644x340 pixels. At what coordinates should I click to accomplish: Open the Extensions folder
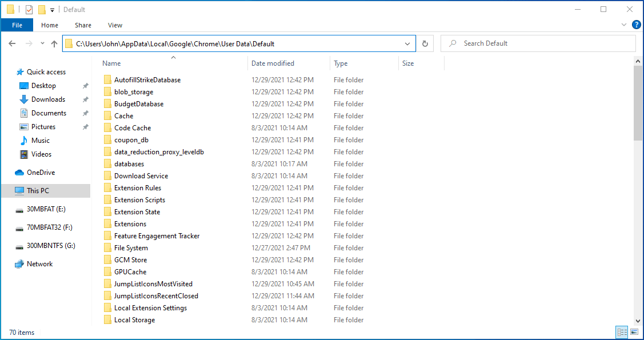click(x=131, y=223)
